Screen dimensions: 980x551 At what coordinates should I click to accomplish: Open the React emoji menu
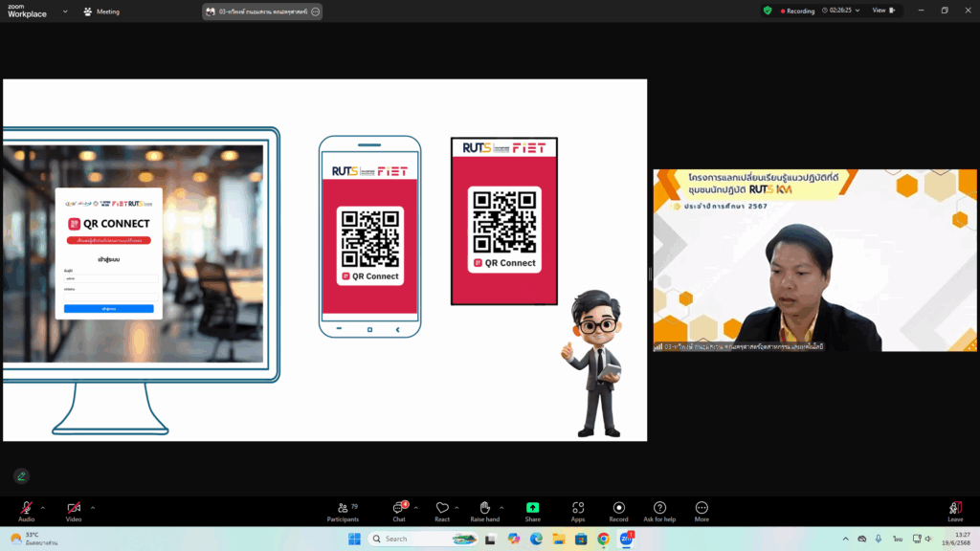[x=442, y=511]
